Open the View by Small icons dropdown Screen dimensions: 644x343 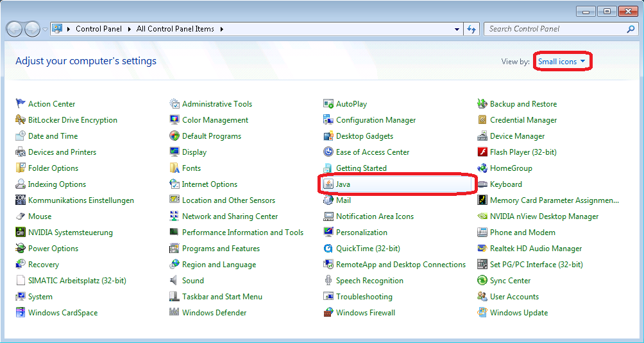[562, 62]
